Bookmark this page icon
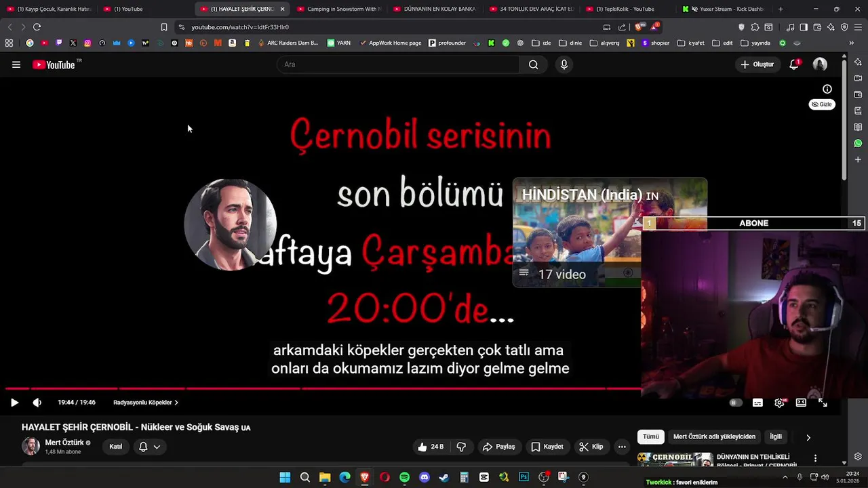This screenshot has height=488, width=868. point(163,27)
